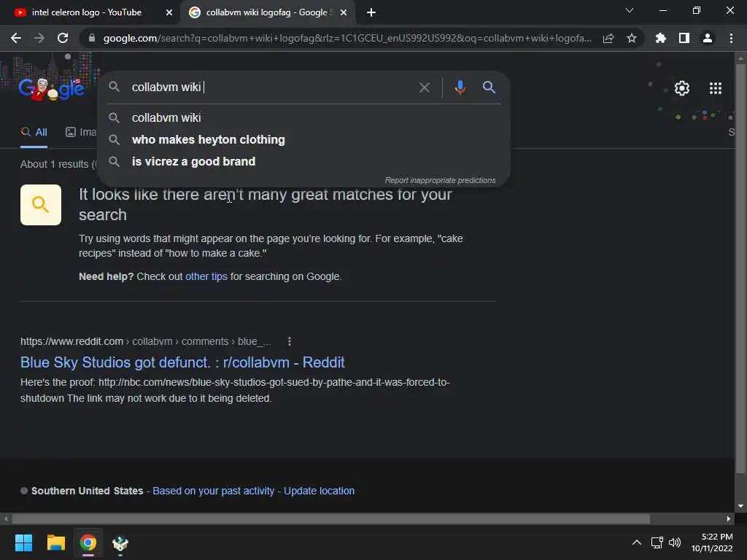Go back to the previous page
Image resolution: width=747 pixels, height=560 pixels.
tap(16, 38)
